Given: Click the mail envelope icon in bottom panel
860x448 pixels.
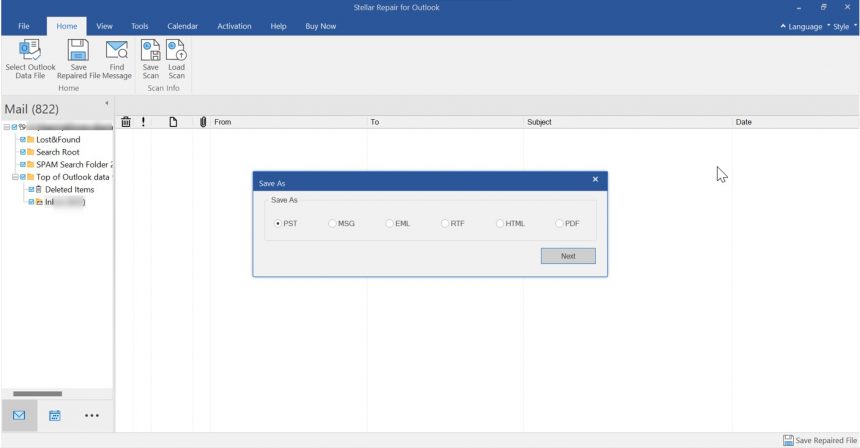Looking at the screenshot, I should point(19,416).
